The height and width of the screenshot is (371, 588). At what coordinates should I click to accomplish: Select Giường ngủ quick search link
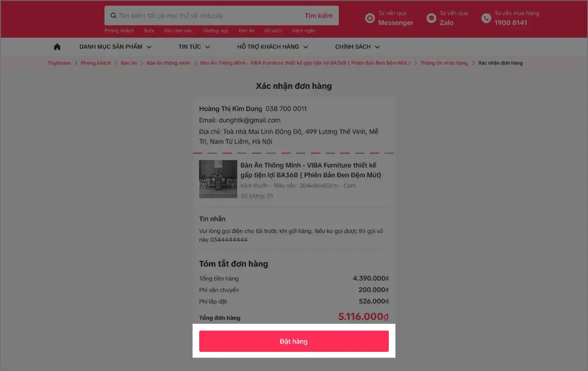click(x=215, y=31)
